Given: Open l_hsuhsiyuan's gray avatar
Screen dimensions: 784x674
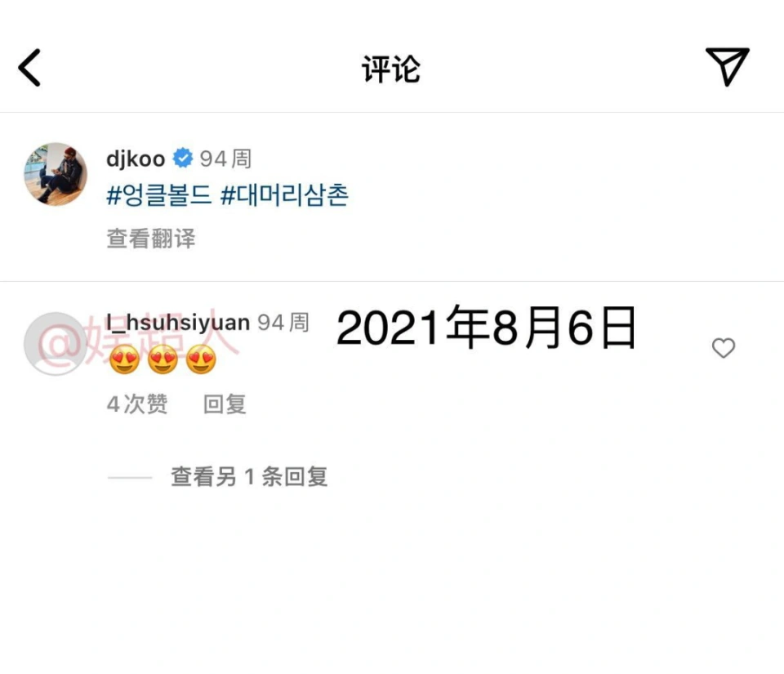Looking at the screenshot, I should 56,344.
